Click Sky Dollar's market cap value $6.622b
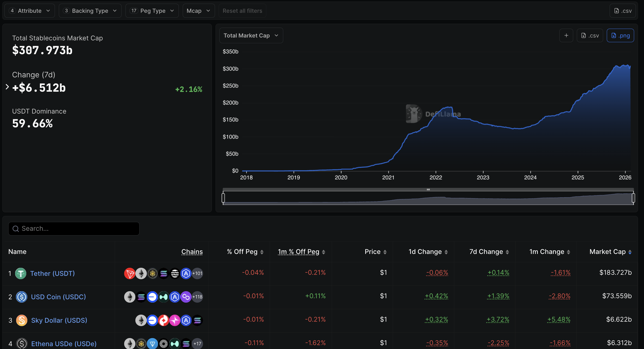The width and height of the screenshot is (644, 349). [x=619, y=319]
